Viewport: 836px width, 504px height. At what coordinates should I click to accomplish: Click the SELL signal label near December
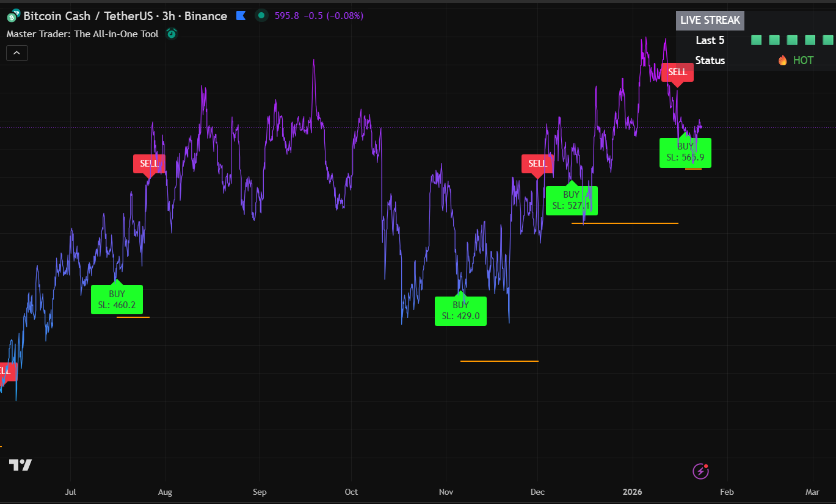[x=537, y=164]
